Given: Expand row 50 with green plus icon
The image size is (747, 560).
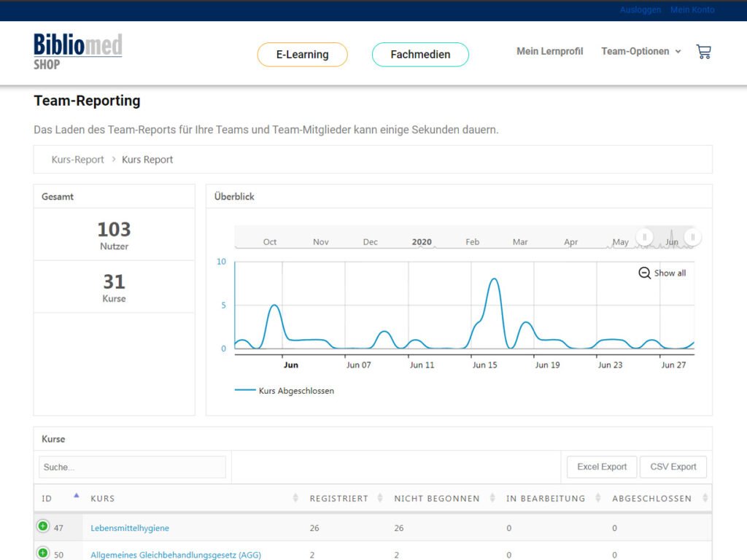Looking at the screenshot, I should pos(42,553).
